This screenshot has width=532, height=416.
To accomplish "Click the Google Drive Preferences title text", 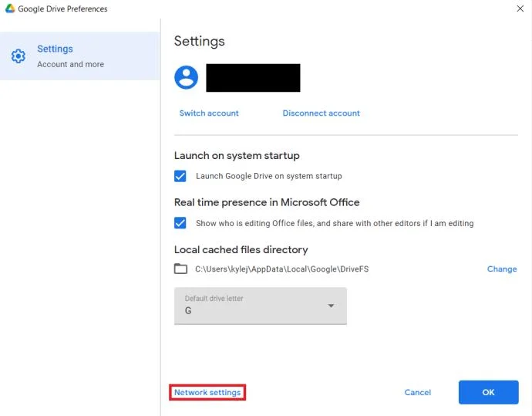I will click(x=62, y=8).
